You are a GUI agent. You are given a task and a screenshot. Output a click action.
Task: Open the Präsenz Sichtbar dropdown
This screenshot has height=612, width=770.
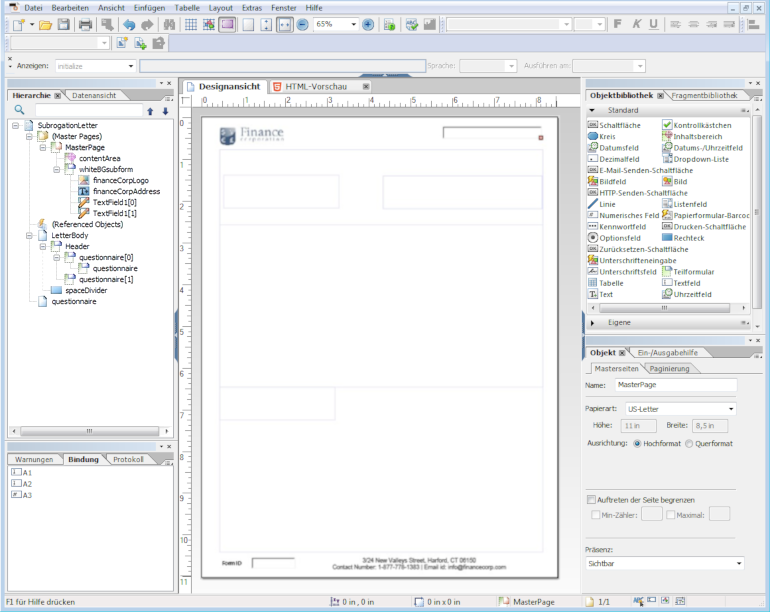tap(664, 564)
